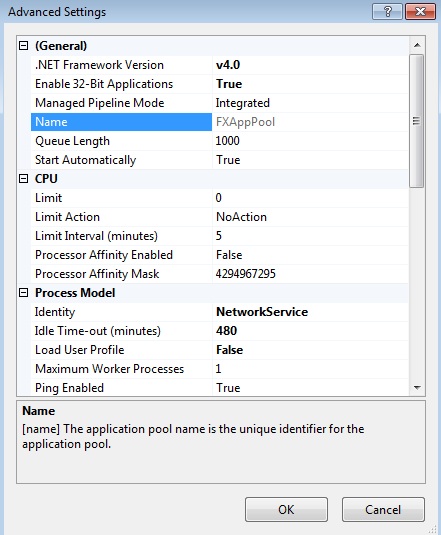Image resolution: width=441 pixels, height=535 pixels.
Task: Click the 4294967295 mask value
Action: [x=246, y=274]
